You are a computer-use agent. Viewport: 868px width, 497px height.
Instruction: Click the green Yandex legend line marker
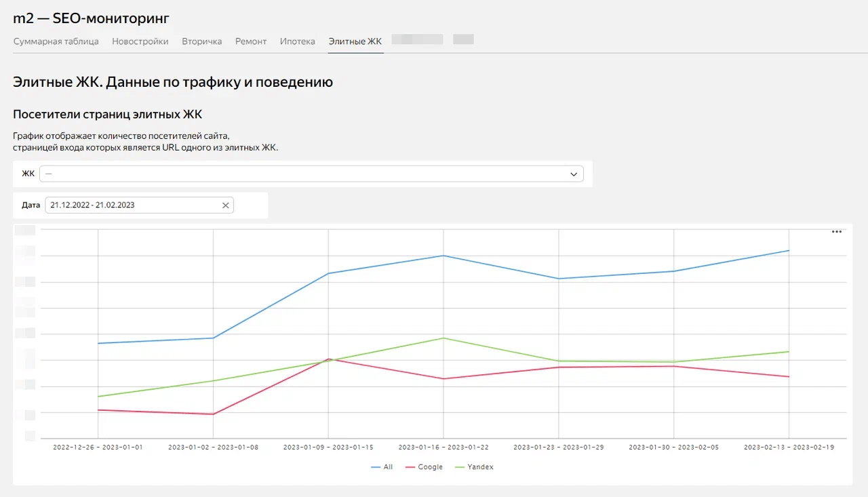[459, 467]
